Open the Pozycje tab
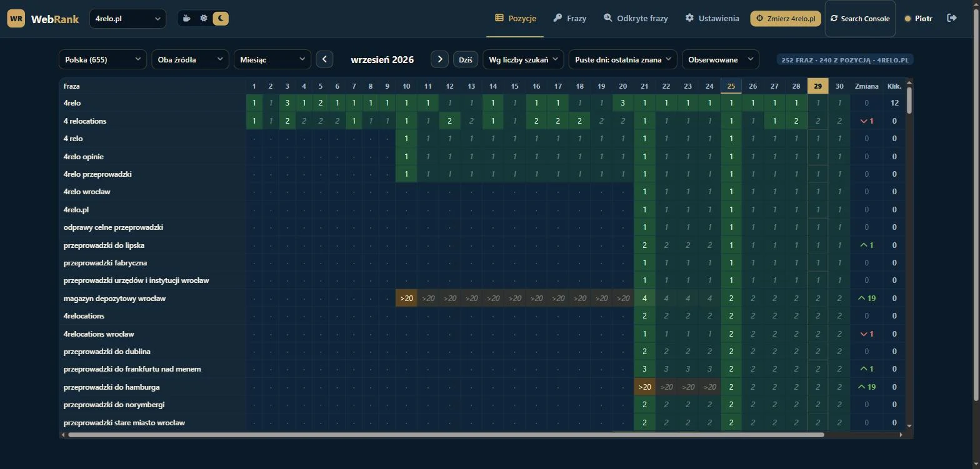980x469 pixels. [x=516, y=19]
